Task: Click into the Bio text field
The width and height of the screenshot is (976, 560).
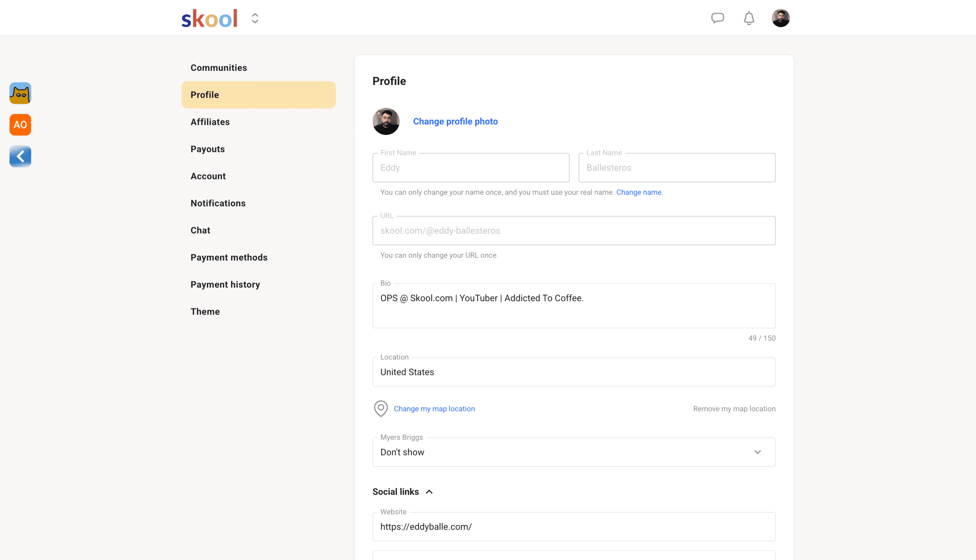Action: point(573,306)
